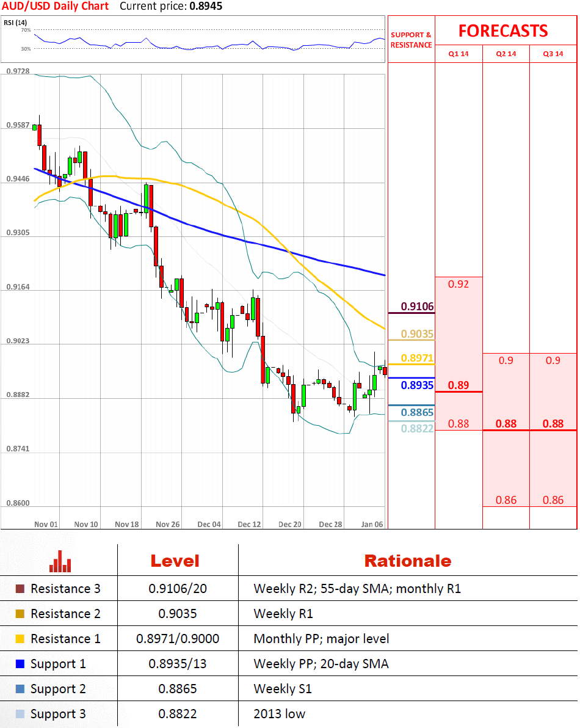The width and height of the screenshot is (580, 728).
Task: Pick the Resistance 1 yellow swatch
Action: pyautogui.click(x=20, y=639)
